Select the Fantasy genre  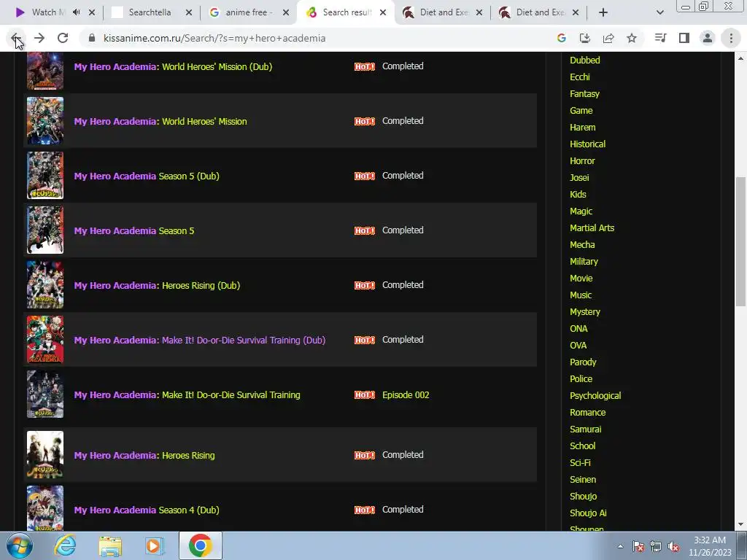(x=584, y=94)
